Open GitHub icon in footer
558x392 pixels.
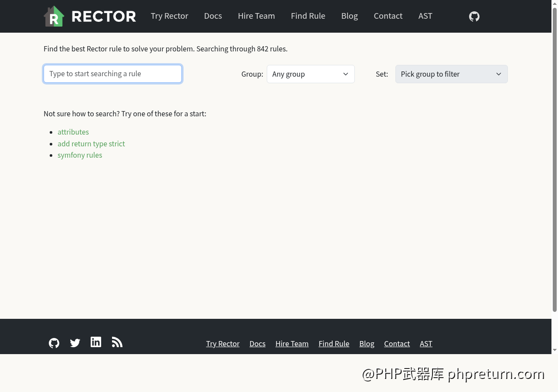coord(54,343)
